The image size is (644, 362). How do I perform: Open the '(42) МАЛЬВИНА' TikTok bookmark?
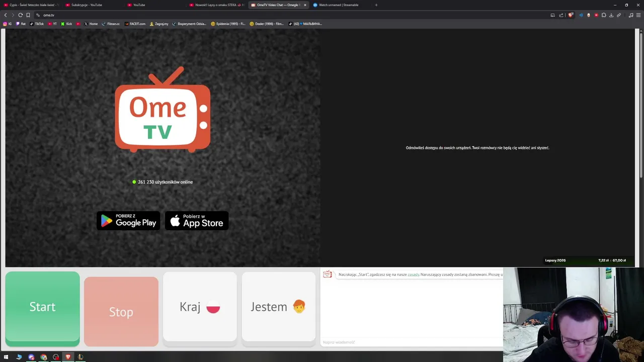tap(305, 24)
